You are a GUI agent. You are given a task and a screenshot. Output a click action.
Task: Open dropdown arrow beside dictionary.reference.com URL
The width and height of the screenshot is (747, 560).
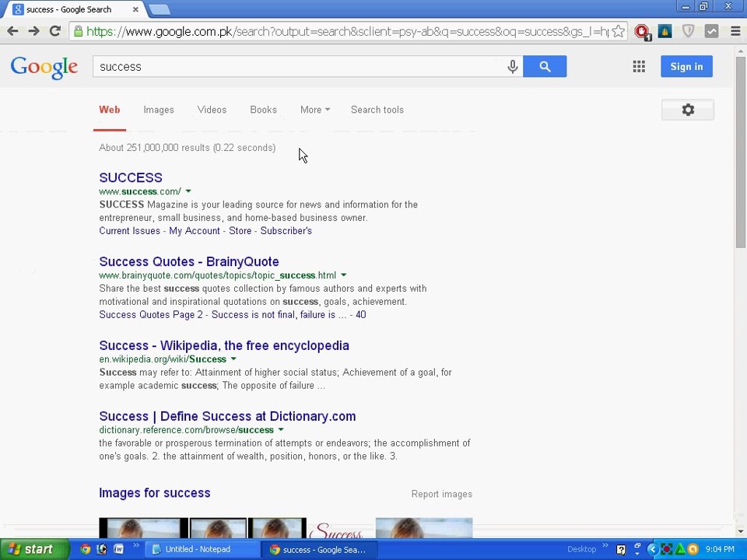(281, 429)
